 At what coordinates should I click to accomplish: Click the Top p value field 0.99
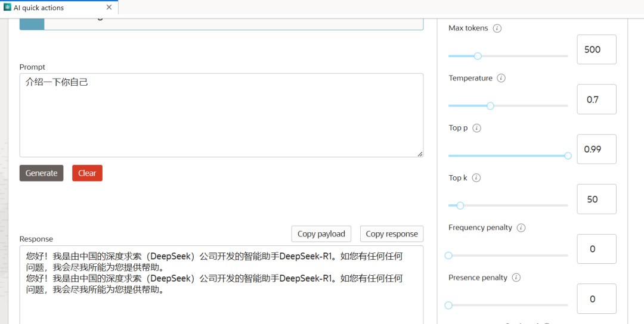click(x=596, y=149)
